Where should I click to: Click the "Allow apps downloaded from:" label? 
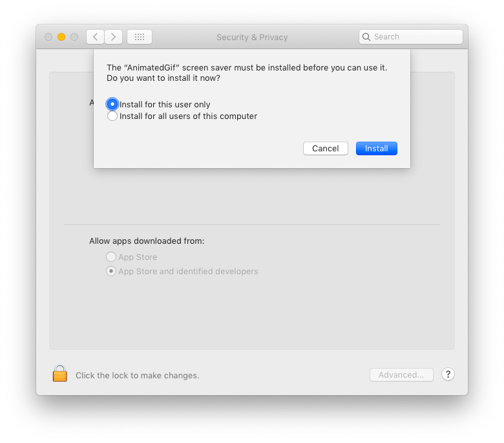pyautogui.click(x=147, y=241)
